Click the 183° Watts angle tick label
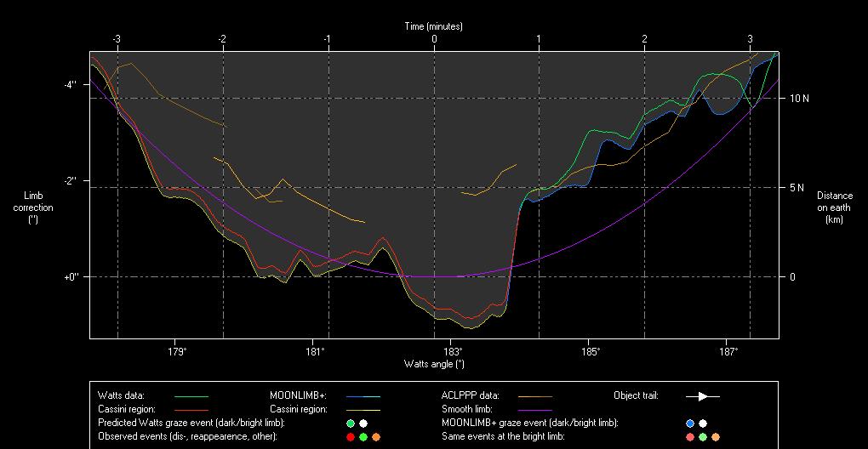This screenshot has width=868, height=449. 452,350
